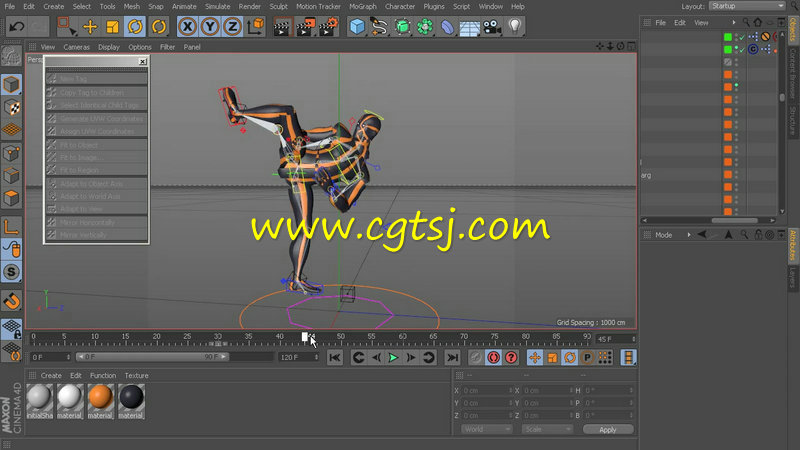The height and width of the screenshot is (450, 800).
Task: Click the Undo arrow icon
Action: [x=16, y=27]
